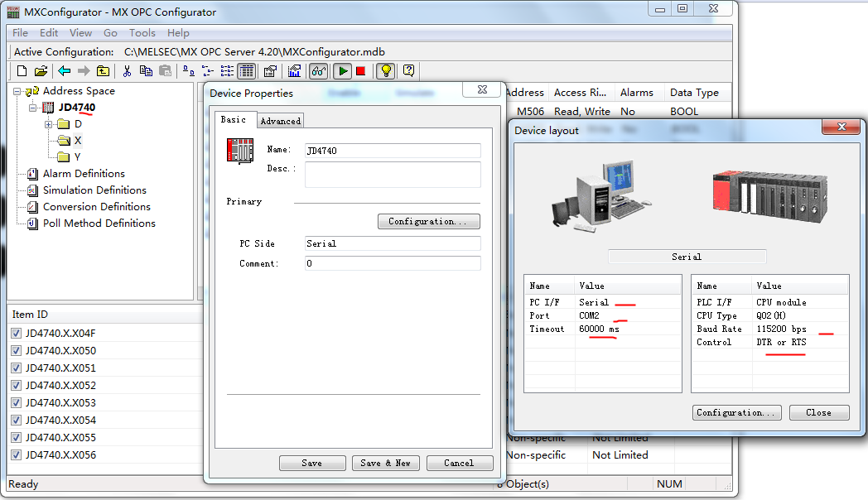Screen dimensions: 868x500
Task: Click the light bulb icon in toolbar
Action: click(x=385, y=71)
